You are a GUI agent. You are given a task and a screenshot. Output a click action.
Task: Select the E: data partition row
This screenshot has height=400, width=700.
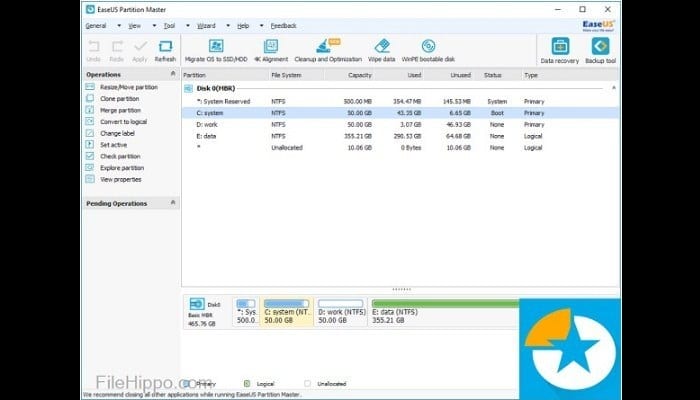tap(400, 136)
